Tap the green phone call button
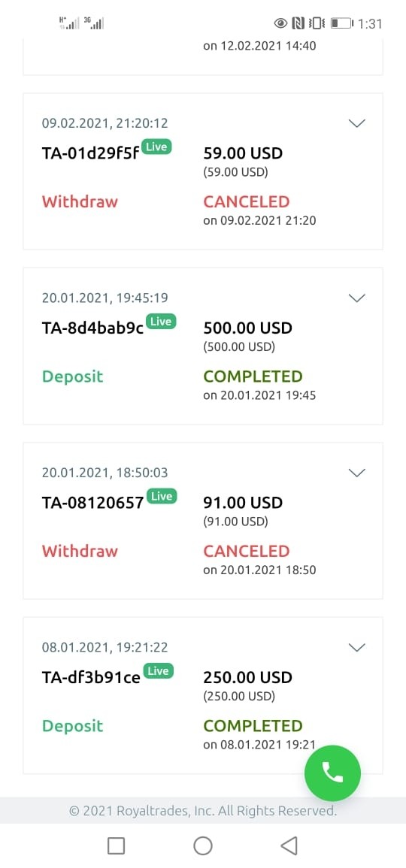Viewport: 406px width, 868px height. click(332, 773)
